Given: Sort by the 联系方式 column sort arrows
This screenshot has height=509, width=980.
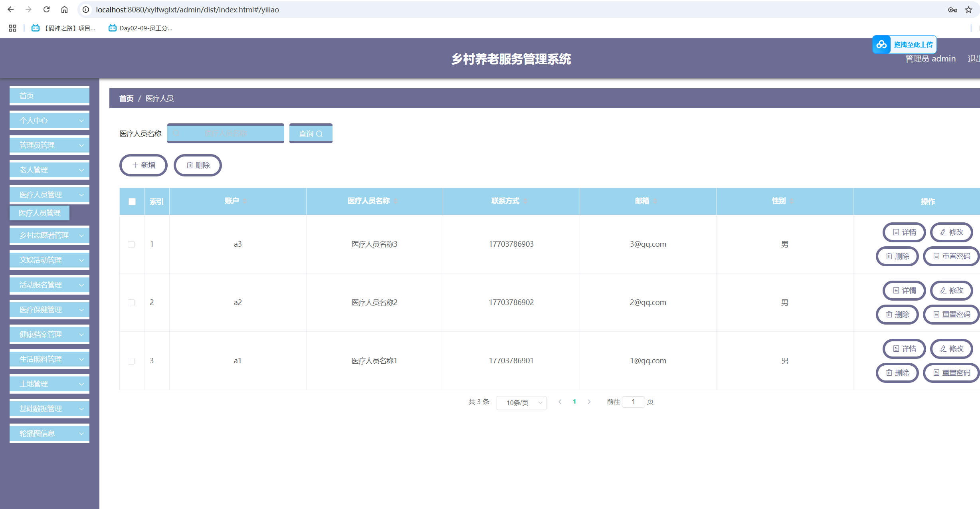Looking at the screenshot, I should click(x=525, y=201).
